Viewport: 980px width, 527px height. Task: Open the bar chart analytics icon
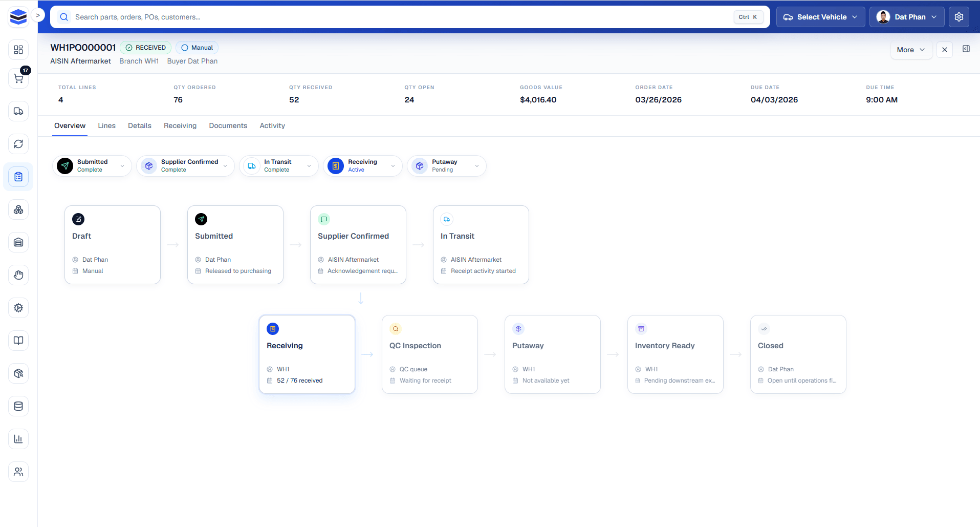pos(18,439)
